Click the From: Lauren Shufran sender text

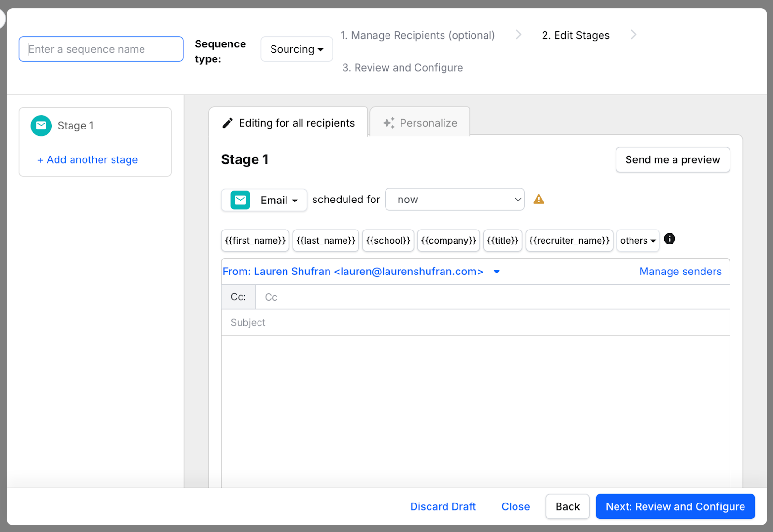(x=353, y=272)
